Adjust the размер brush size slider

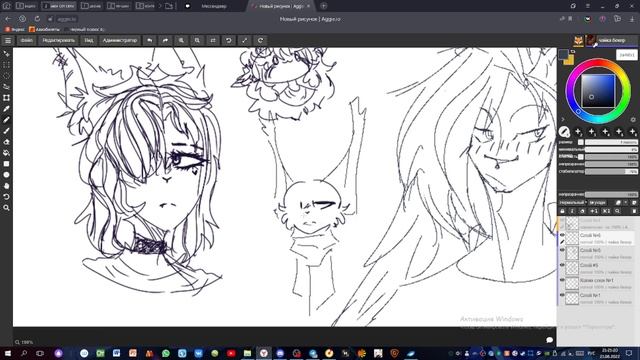[x=611, y=142]
